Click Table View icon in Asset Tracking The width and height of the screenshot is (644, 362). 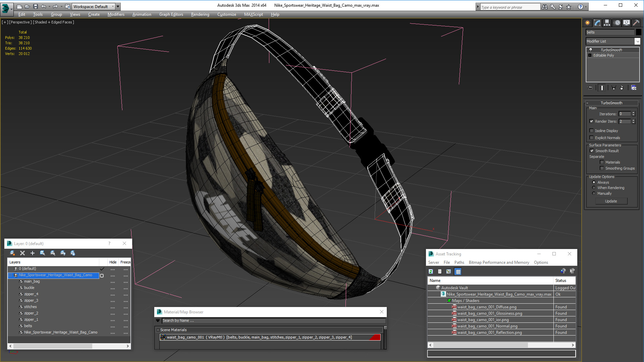click(x=458, y=271)
